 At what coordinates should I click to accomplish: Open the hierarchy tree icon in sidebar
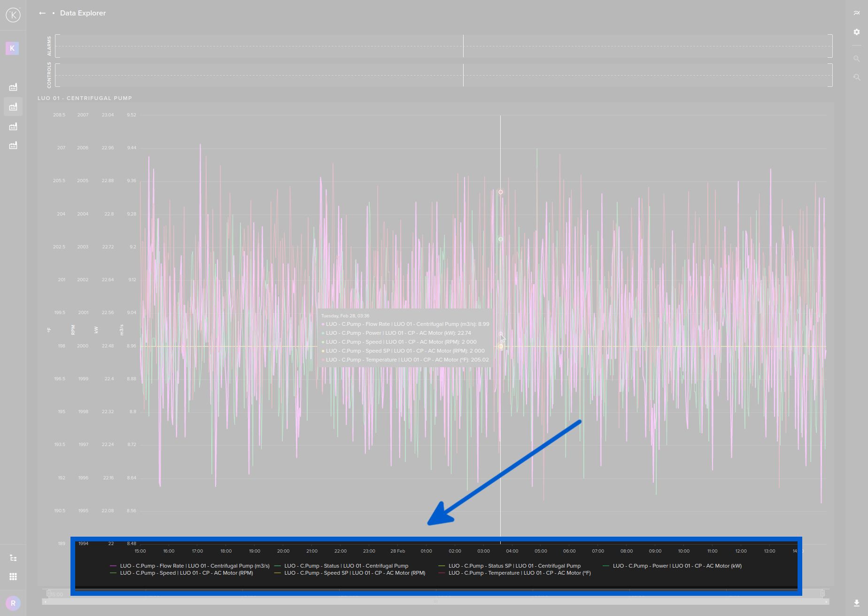13,558
